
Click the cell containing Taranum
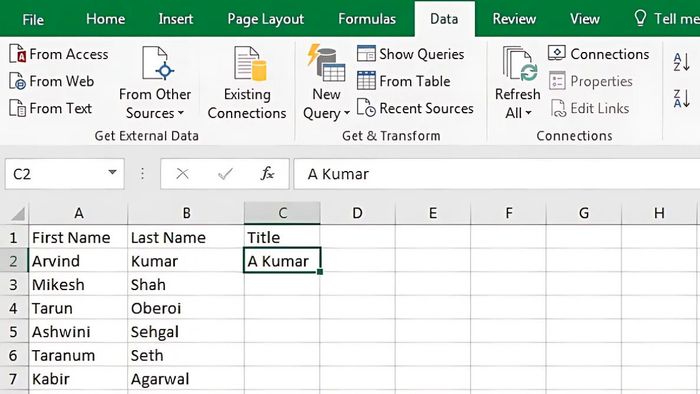[x=79, y=356]
